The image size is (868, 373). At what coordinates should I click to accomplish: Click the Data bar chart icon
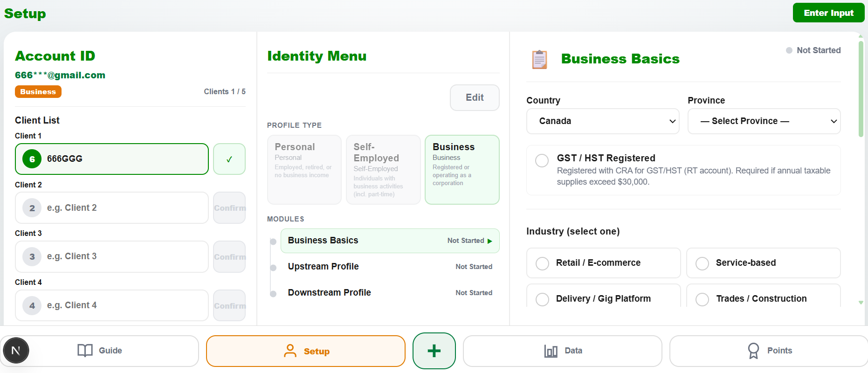551,351
